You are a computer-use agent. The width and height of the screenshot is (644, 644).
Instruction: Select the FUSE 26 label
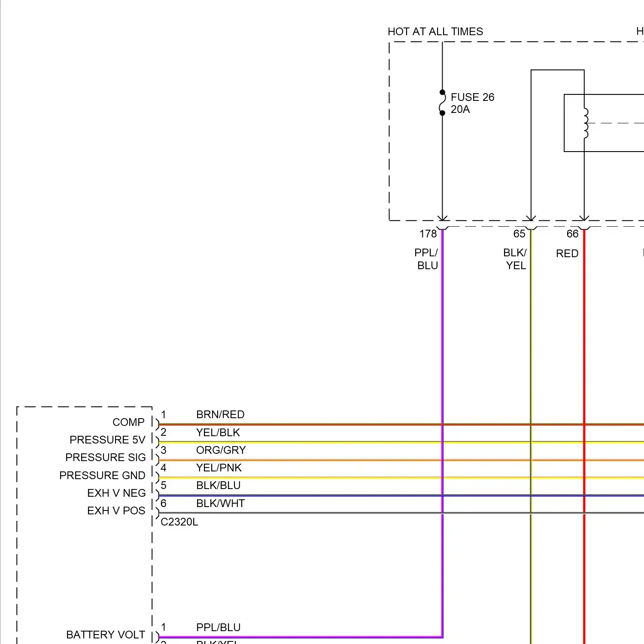click(472, 97)
